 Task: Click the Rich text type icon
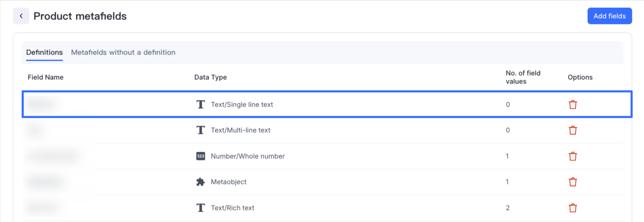pos(201,208)
